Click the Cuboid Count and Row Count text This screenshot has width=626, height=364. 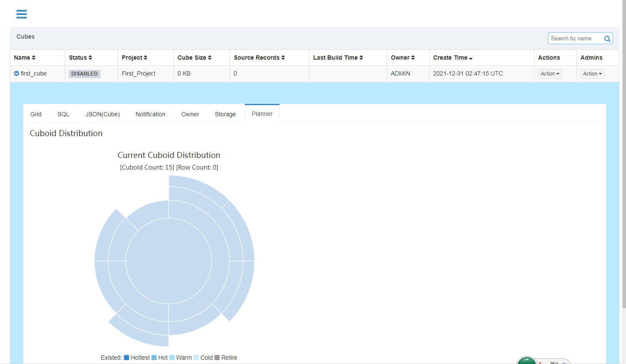point(169,167)
